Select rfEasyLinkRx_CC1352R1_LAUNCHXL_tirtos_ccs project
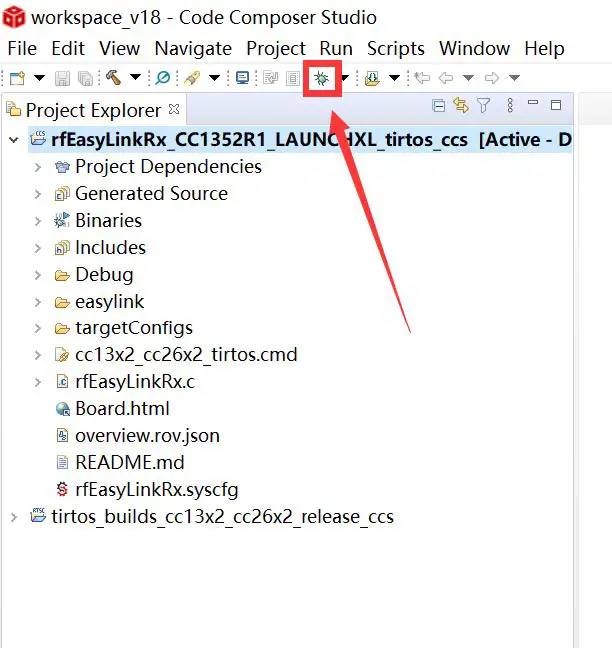Viewport: 612px width, 648px height. (300, 140)
